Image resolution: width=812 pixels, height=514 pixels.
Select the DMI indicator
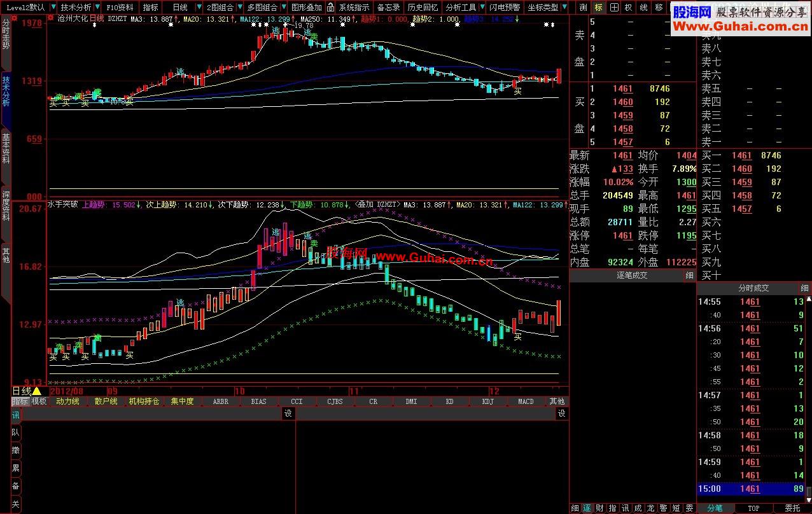coord(411,401)
